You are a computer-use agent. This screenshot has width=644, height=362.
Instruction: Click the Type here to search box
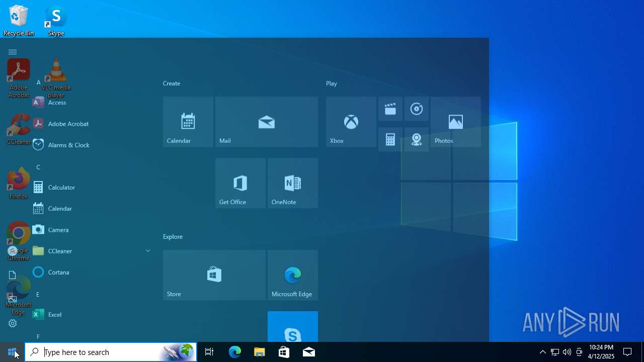[111, 352]
